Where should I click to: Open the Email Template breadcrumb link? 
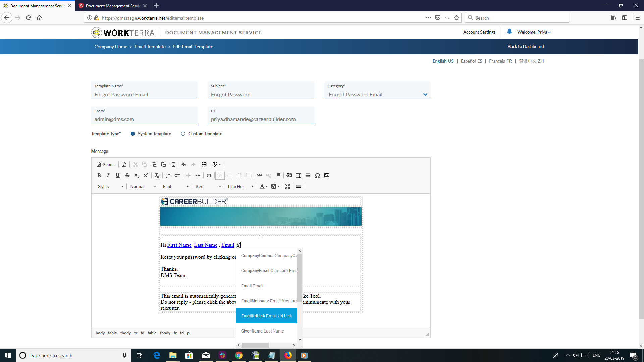pyautogui.click(x=150, y=47)
